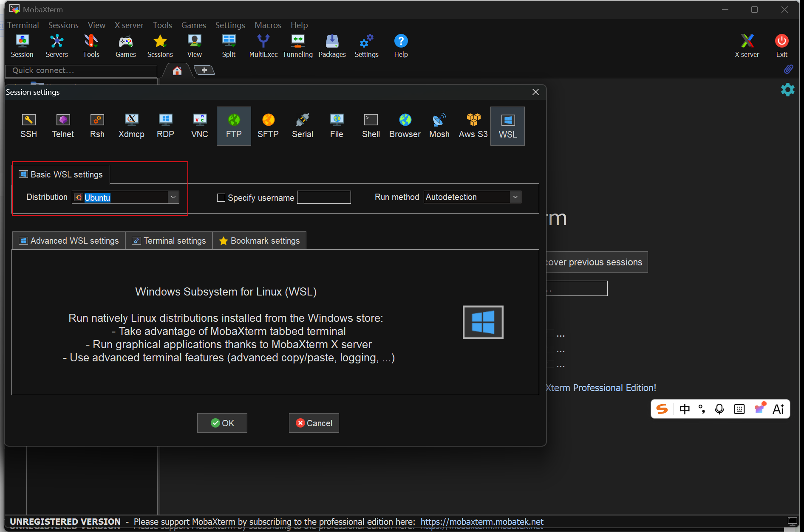
Task: Expand the Run method dropdown
Action: coord(515,197)
